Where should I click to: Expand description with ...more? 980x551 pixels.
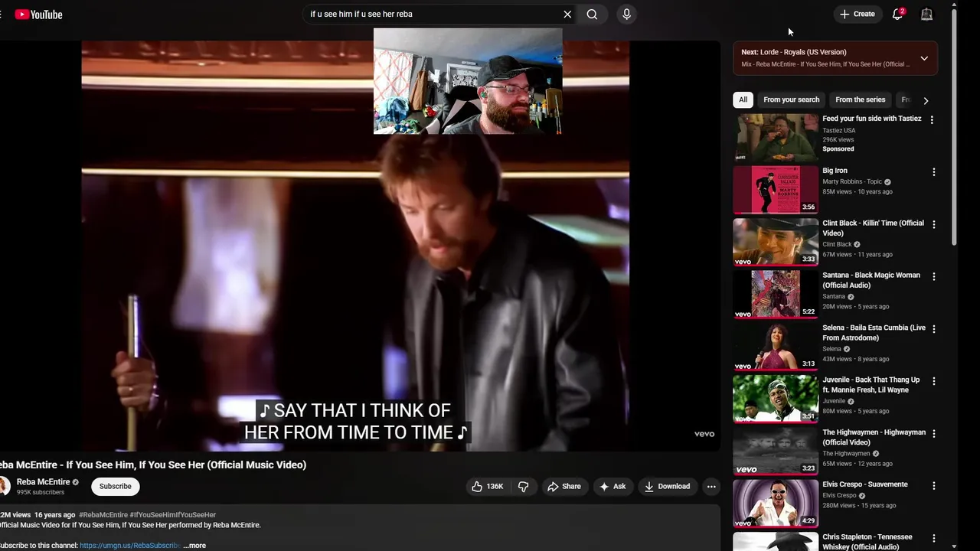[x=194, y=546]
